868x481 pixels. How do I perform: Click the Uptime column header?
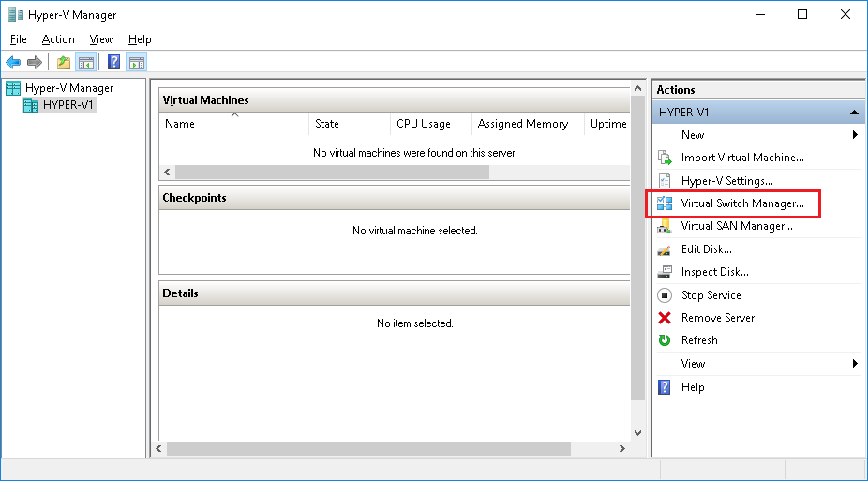[607, 124]
